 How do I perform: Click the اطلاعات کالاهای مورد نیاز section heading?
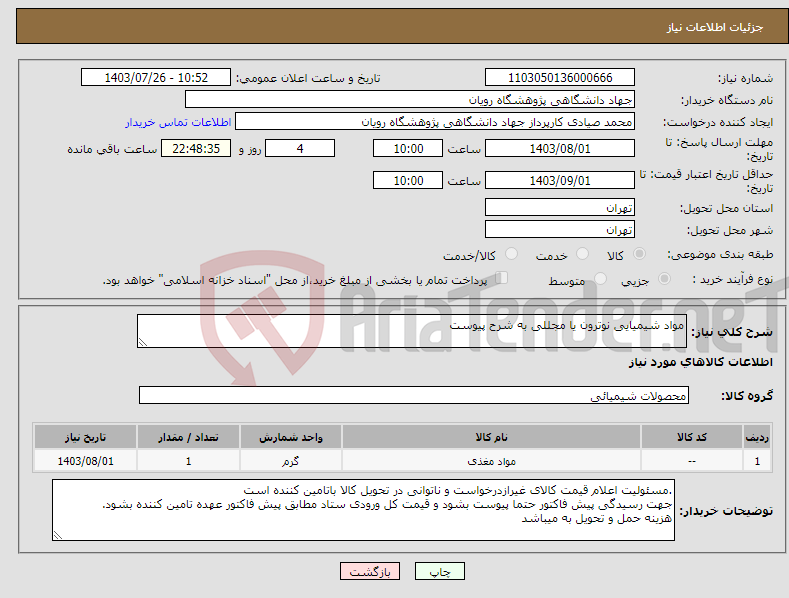(700, 362)
